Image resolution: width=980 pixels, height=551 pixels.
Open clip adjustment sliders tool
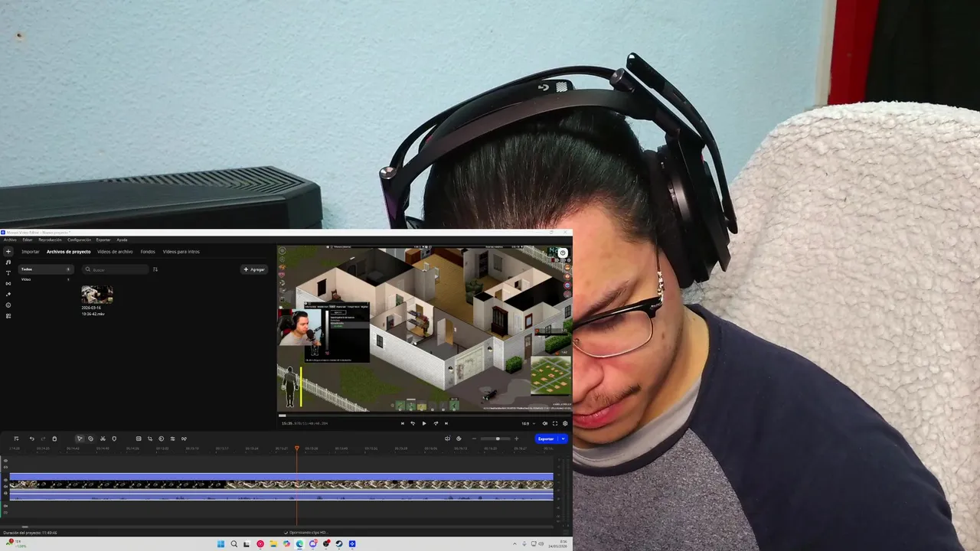172,439
